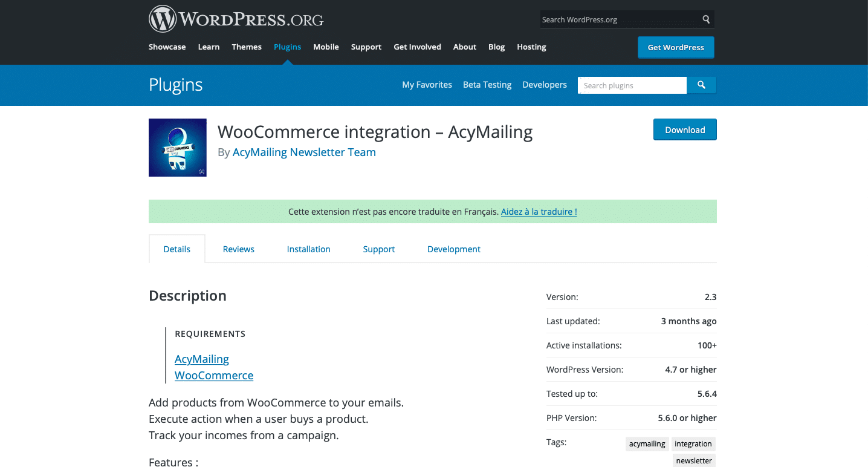Click the acymailing tag
The width and height of the screenshot is (868, 467).
coord(647,444)
